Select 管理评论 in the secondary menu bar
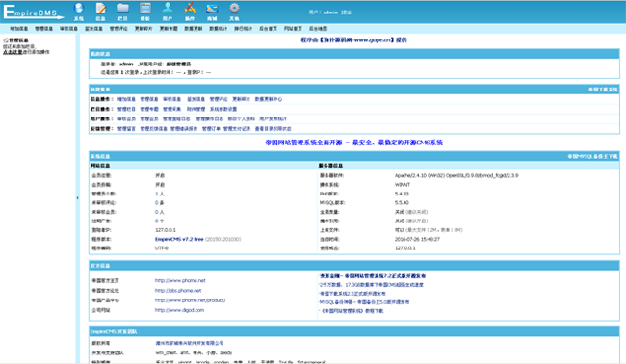Screen dimensions: 626x364 point(118,29)
